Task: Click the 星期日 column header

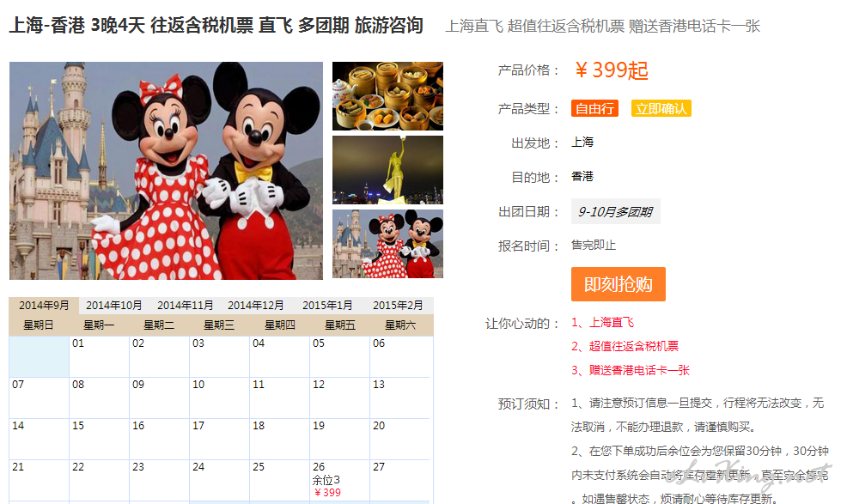Action: pyautogui.click(x=39, y=325)
